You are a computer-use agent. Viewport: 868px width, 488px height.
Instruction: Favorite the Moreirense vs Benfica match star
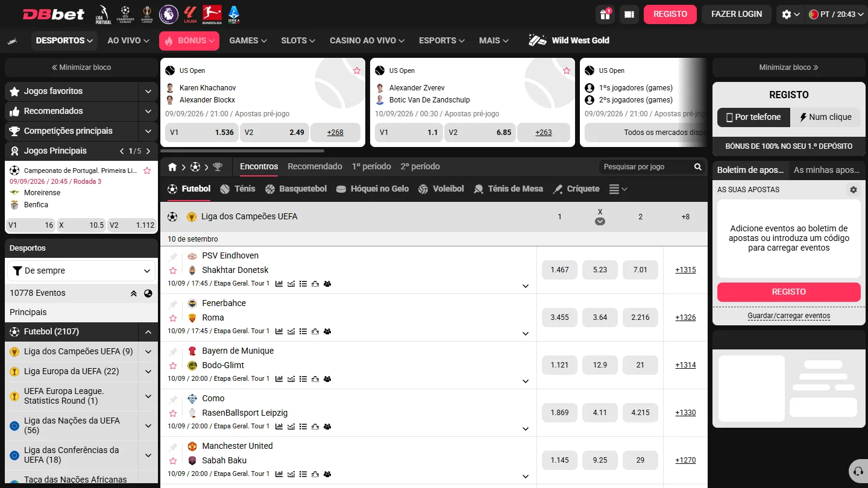click(x=147, y=170)
